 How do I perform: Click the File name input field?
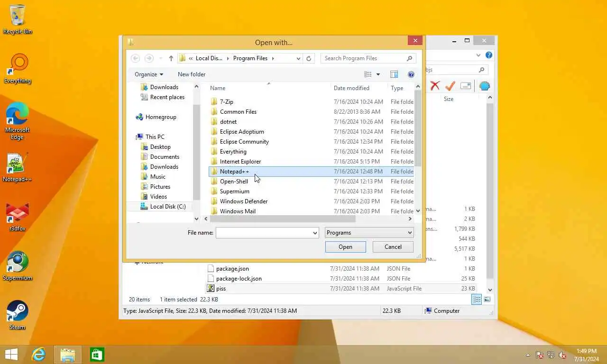coord(263,233)
